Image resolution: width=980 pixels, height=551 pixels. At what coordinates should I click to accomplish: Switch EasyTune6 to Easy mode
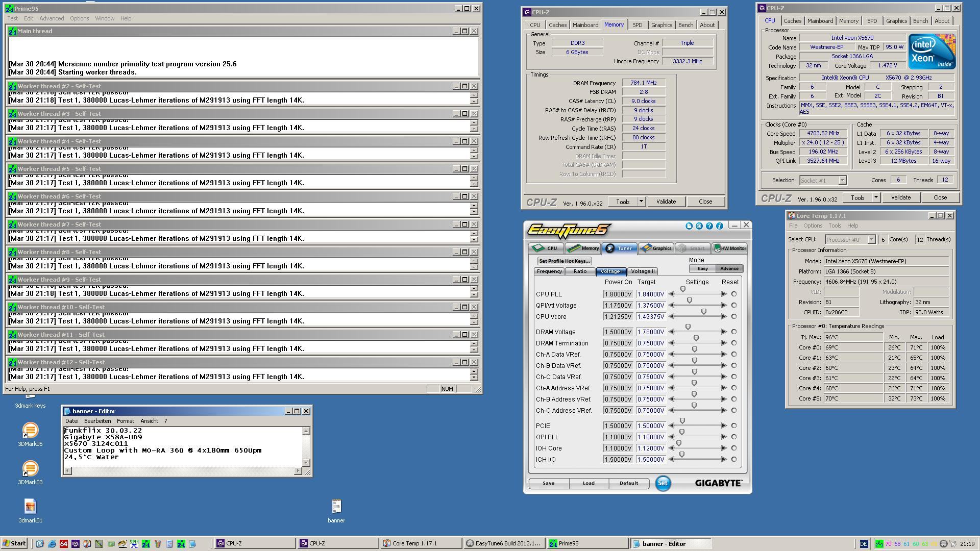coord(702,268)
